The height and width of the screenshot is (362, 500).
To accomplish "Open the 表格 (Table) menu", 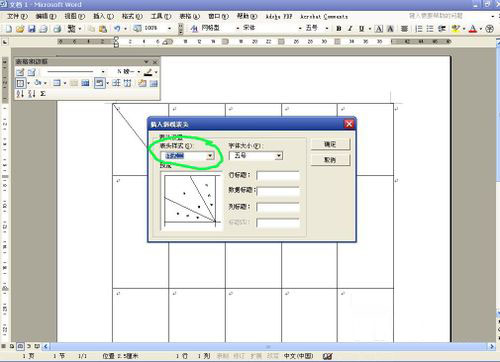I will pyautogui.click(x=189, y=16).
